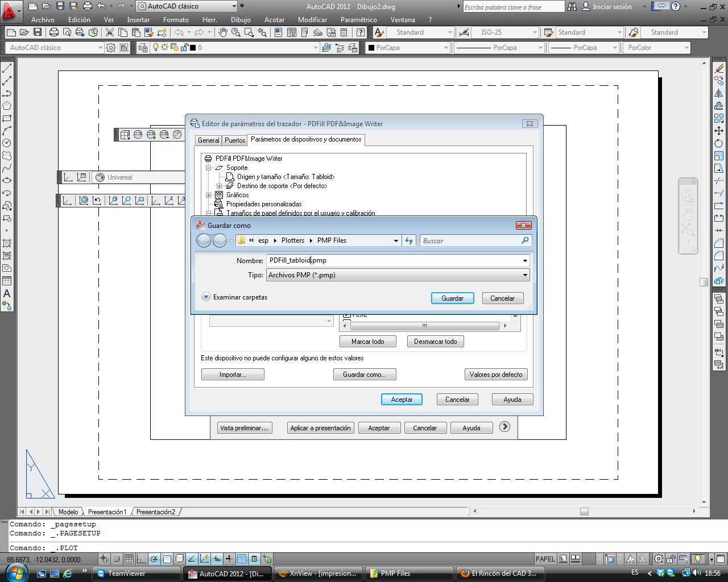Click the keyword search field in title bar
The height and width of the screenshot is (582, 728).
pyautogui.click(x=513, y=7)
